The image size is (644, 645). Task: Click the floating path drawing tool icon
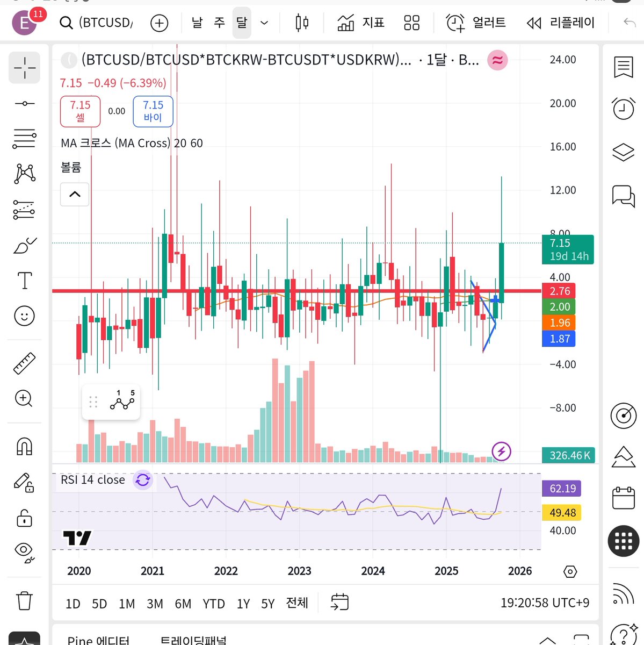[122, 401]
